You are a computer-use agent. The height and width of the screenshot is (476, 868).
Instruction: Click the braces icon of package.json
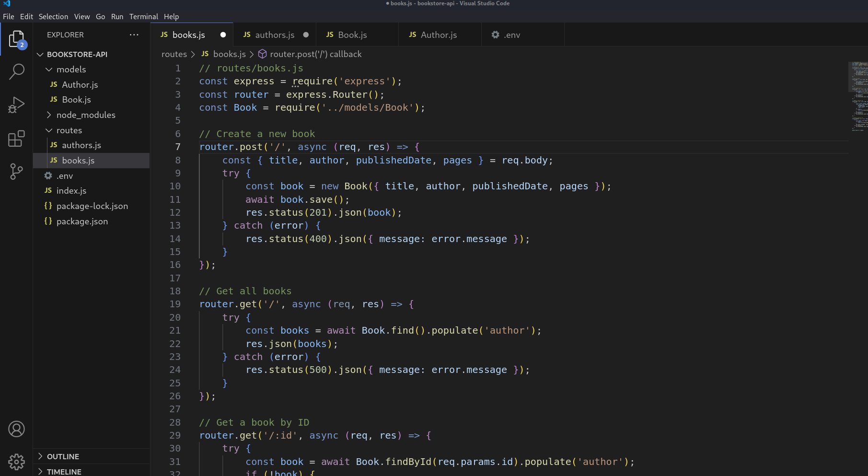click(x=48, y=221)
